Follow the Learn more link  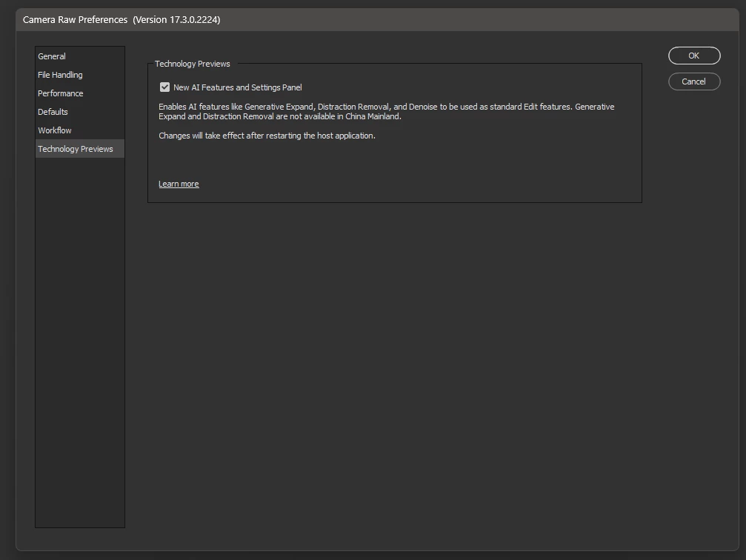[x=179, y=184]
